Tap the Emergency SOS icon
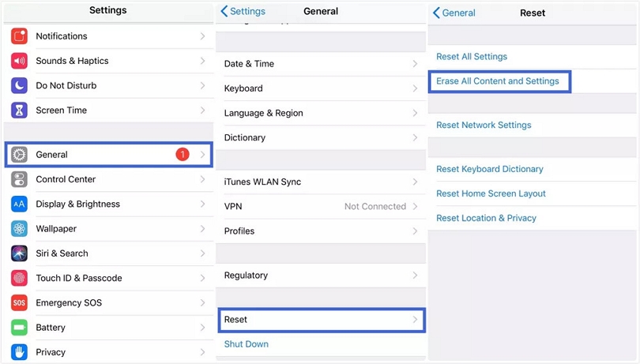 [19, 302]
